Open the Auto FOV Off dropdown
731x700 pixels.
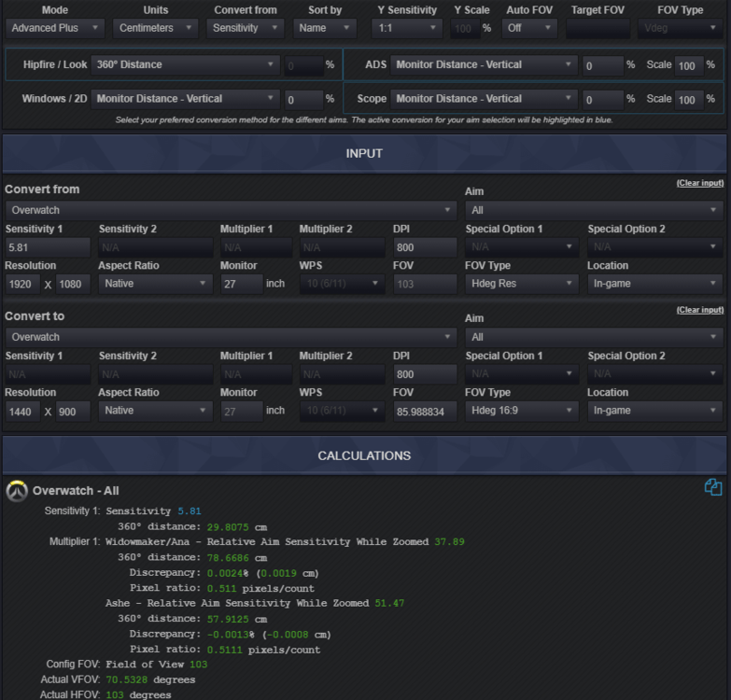[529, 28]
